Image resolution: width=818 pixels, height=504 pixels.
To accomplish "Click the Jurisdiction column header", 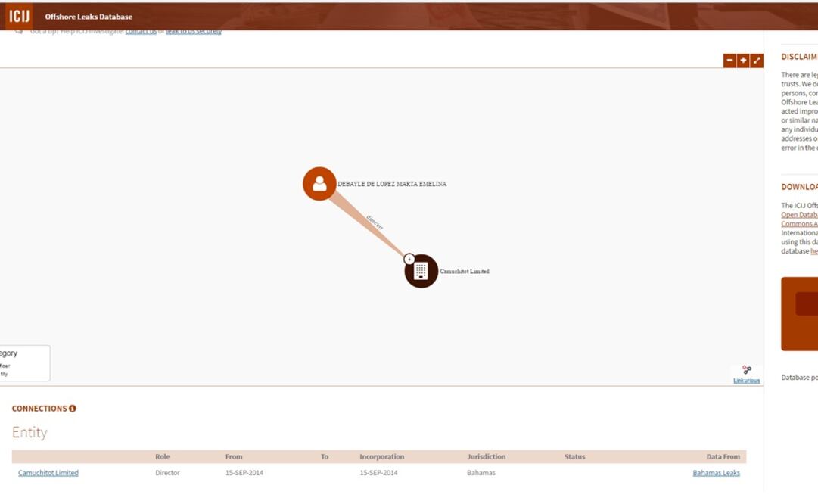I will coord(486,457).
